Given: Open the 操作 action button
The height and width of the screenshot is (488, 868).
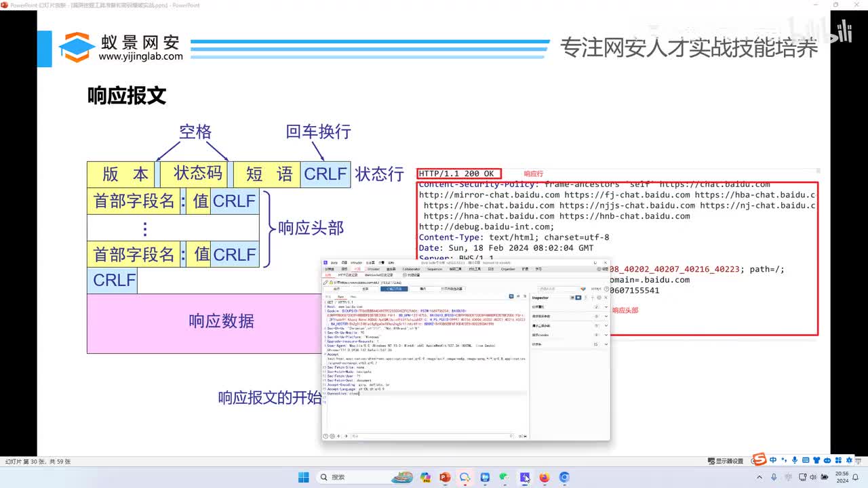Looking at the screenshot, I should coord(423,289).
